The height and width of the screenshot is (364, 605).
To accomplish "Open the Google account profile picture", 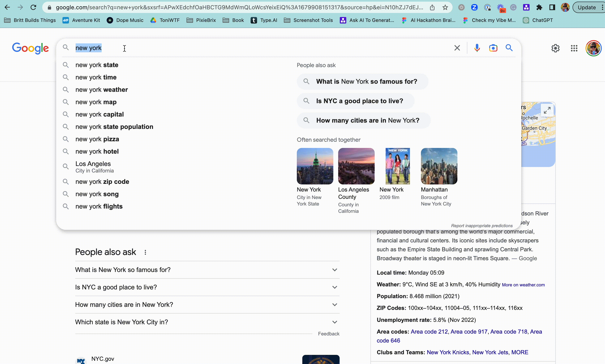I will coord(593,48).
